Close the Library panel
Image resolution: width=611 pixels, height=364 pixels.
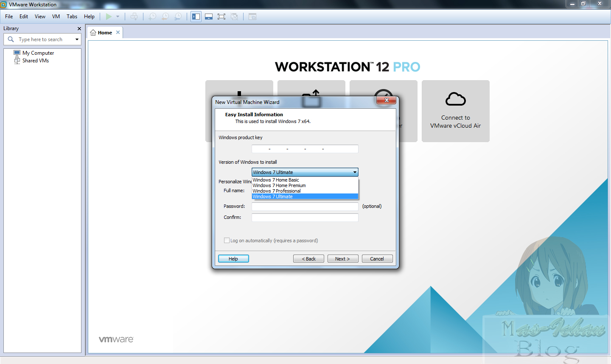pyautogui.click(x=79, y=28)
